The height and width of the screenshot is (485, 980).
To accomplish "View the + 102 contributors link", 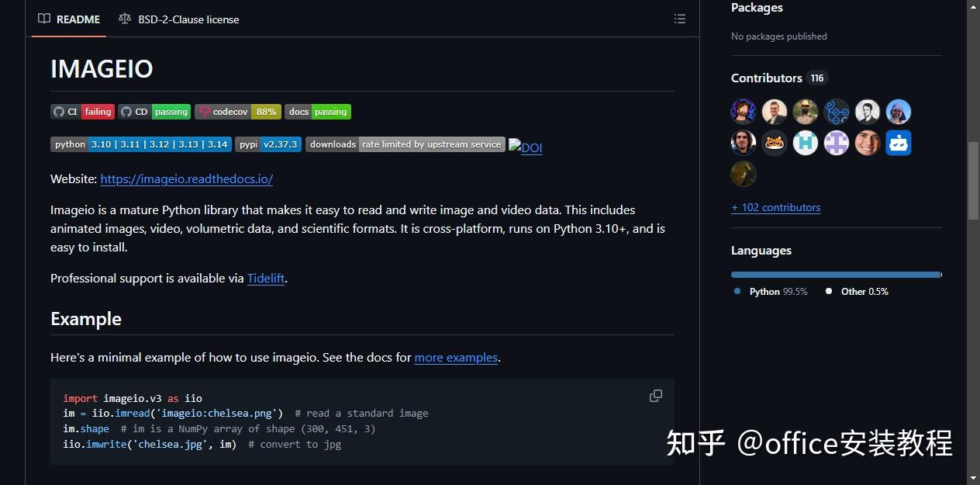I will point(775,207).
